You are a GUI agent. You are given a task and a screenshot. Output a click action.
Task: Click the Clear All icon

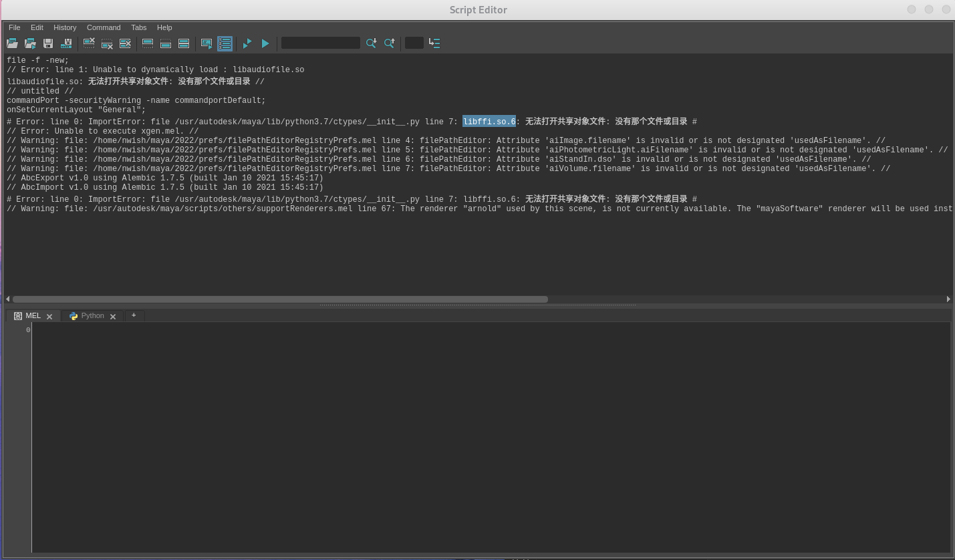pos(125,43)
